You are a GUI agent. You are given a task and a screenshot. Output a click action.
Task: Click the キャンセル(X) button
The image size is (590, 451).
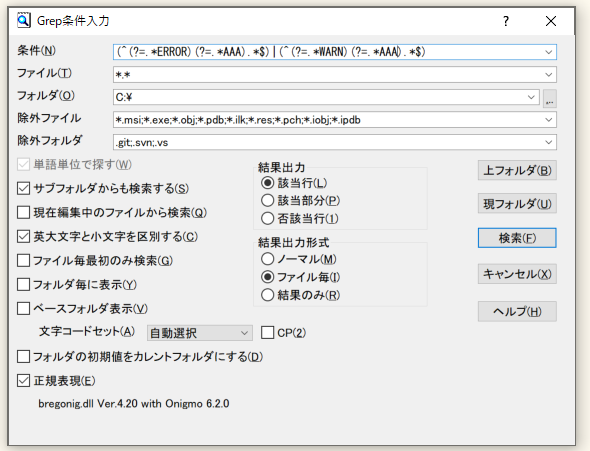click(517, 274)
